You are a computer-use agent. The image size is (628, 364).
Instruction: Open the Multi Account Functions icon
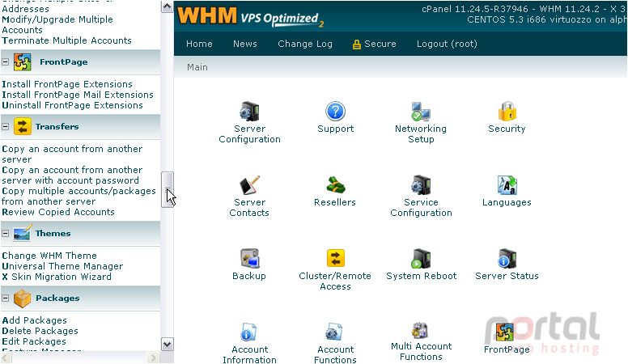[420, 331]
